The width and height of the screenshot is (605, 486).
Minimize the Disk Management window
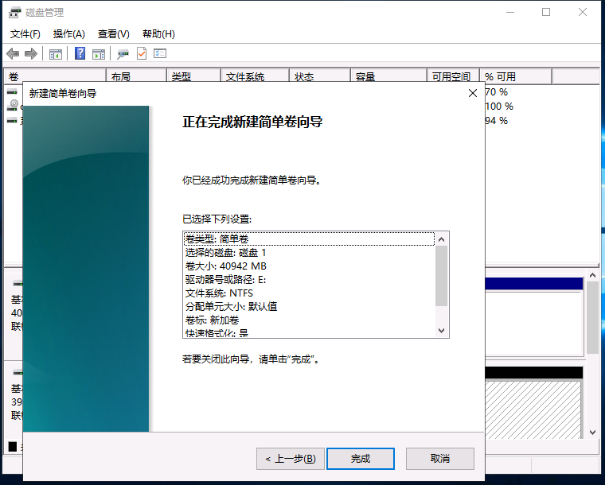coord(510,12)
